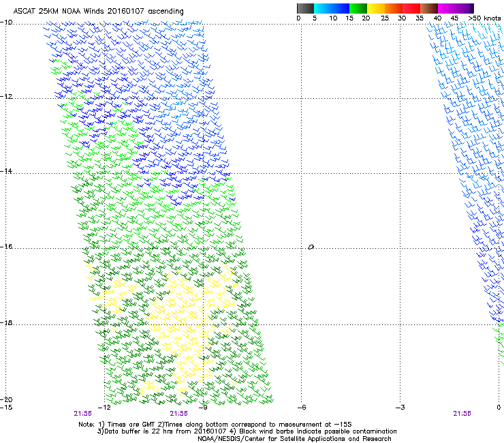
Task: Click the 0 longitude axis label
Action: 499,408
